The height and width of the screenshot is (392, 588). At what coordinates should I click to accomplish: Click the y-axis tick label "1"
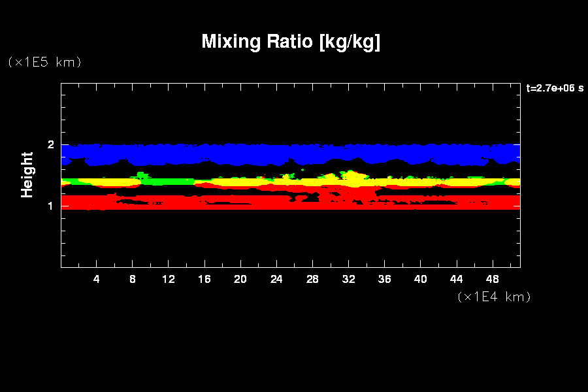click(51, 206)
